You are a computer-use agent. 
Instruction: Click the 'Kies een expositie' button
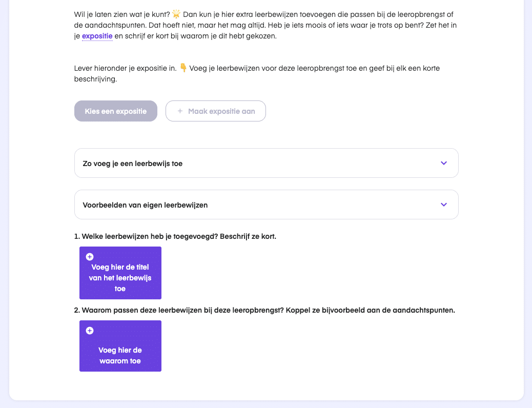[x=116, y=111]
